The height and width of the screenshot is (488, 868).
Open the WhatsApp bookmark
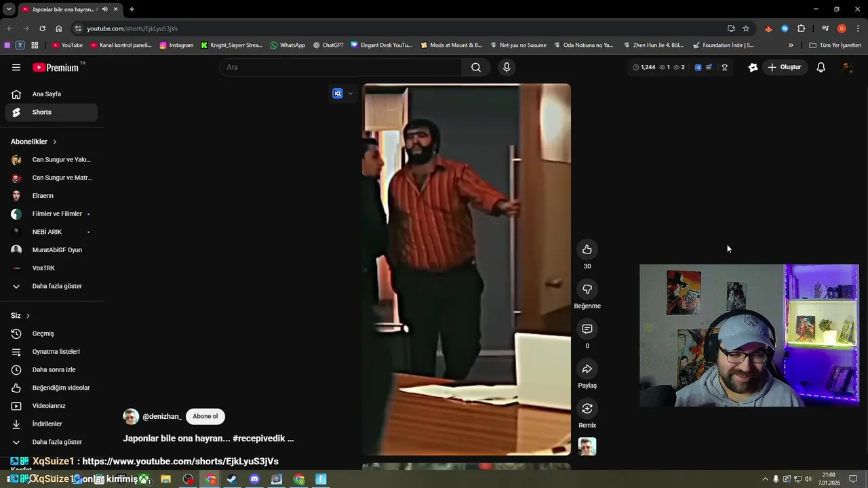point(288,45)
